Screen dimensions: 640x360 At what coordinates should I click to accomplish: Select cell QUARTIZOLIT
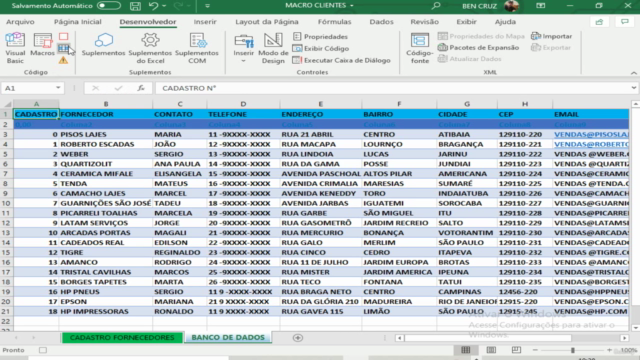(x=106, y=164)
